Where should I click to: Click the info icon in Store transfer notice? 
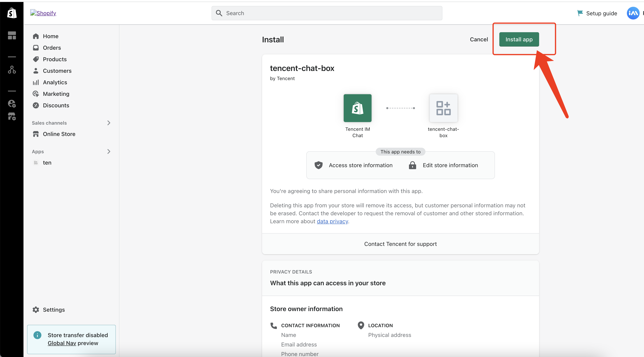(37, 335)
